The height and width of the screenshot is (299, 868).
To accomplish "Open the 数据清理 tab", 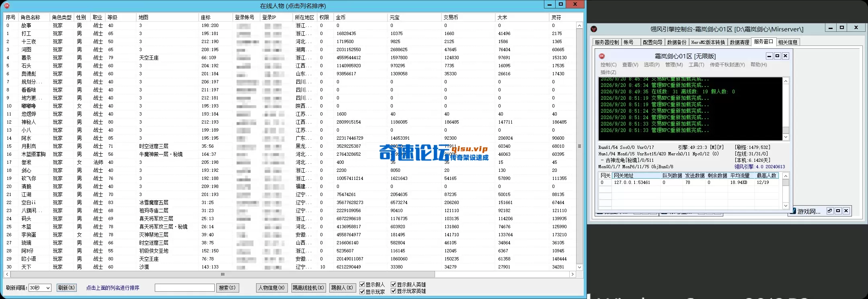I will coord(739,42).
